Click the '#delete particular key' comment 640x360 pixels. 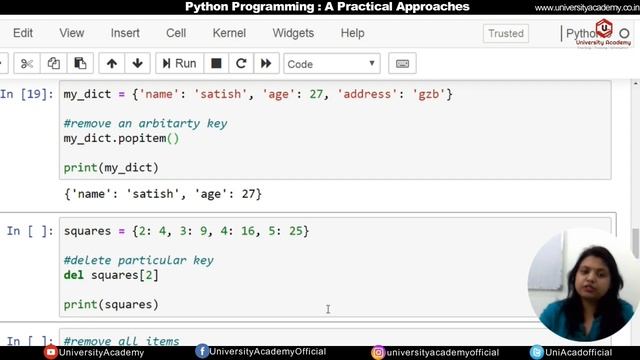click(x=138, y=260)
